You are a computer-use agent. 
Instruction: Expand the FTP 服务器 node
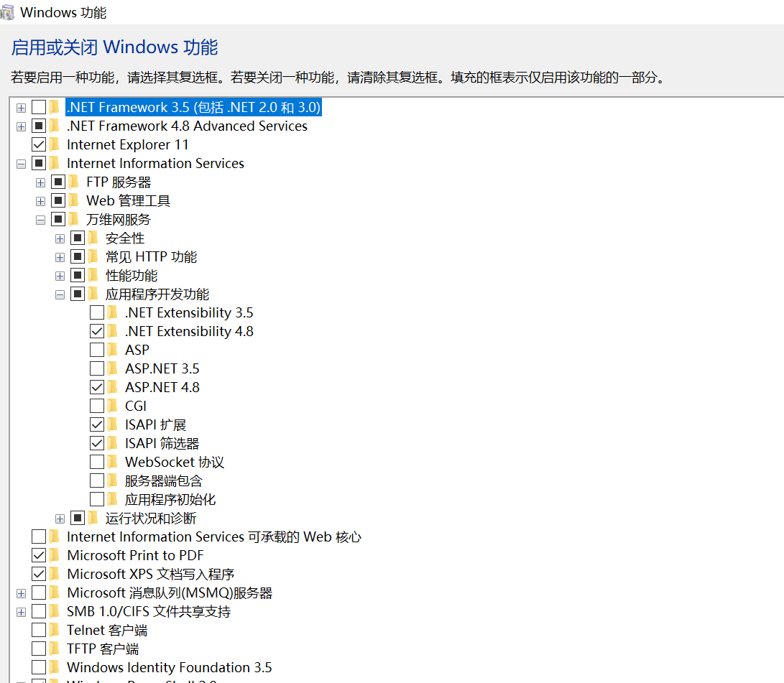(x=40, y=182)
